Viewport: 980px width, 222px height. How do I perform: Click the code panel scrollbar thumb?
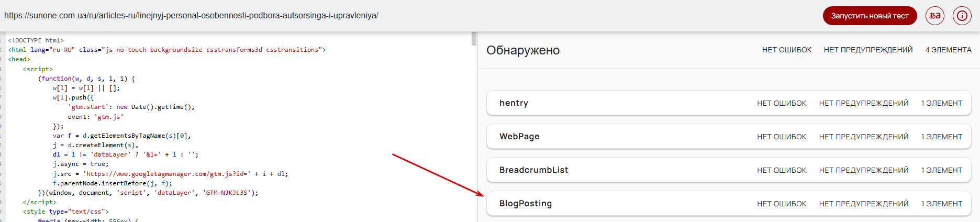[474, 39]
